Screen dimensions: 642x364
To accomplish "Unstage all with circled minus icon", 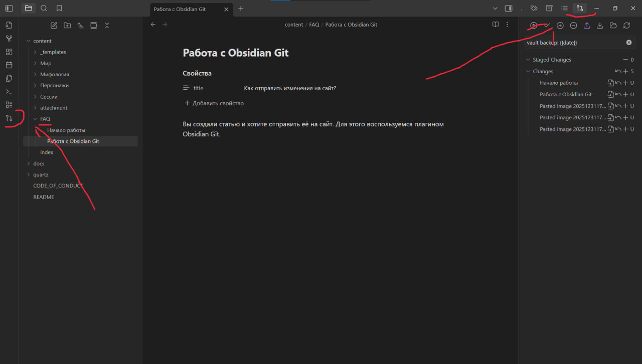I will 573,26.
